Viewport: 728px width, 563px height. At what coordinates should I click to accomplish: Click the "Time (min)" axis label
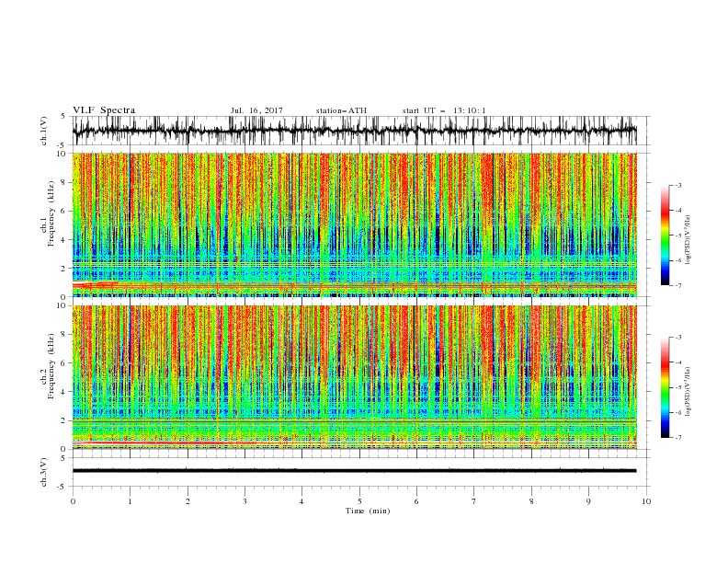(x=368, y=511)
